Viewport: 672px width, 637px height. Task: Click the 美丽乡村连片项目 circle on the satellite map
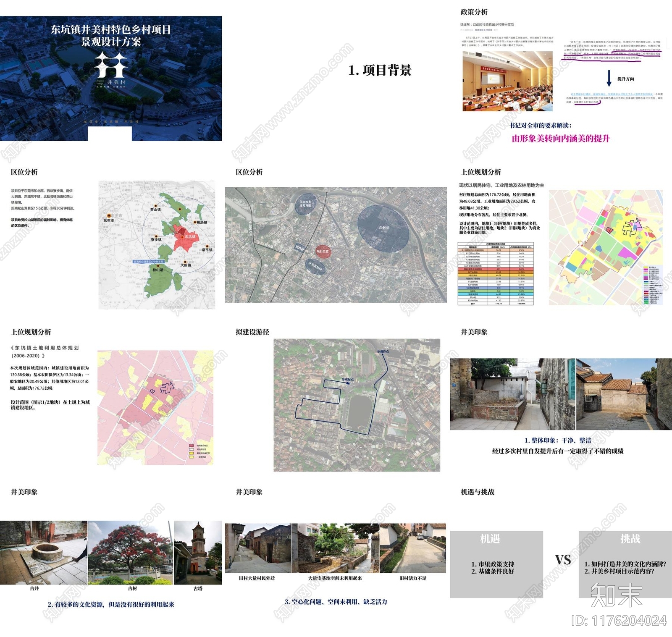click(x=306, y=204)
